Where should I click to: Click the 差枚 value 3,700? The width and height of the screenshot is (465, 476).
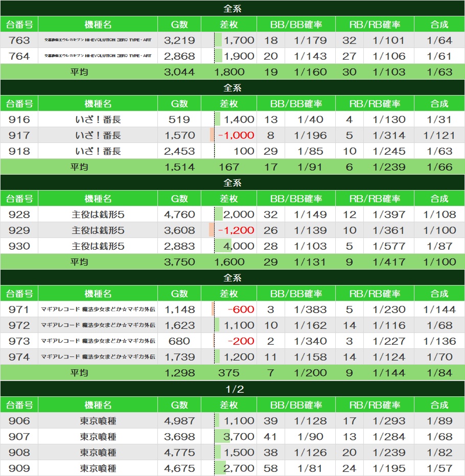pyautogui.click(x=239, y=437)
